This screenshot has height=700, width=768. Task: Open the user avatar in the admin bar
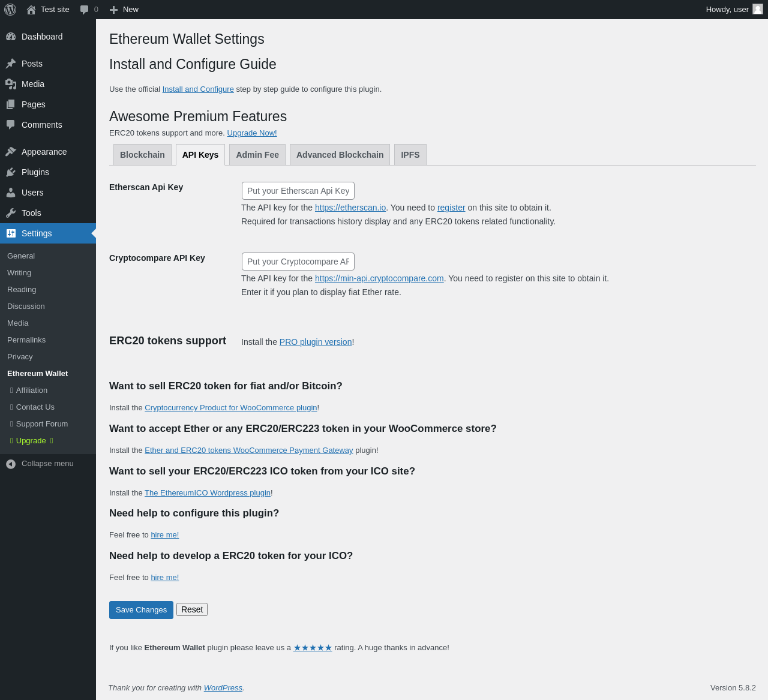point(758,9)
